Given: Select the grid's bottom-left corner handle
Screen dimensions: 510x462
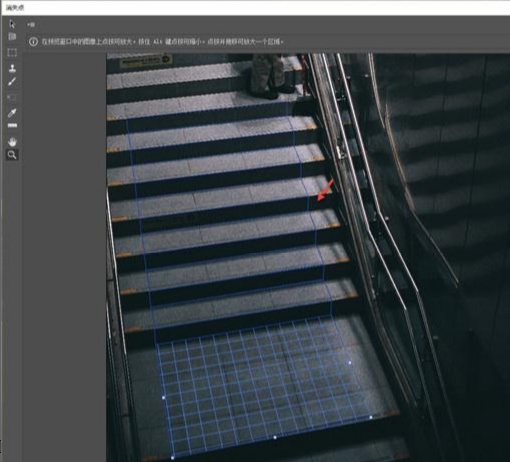Looking at the screenshot, I should 172,458.
